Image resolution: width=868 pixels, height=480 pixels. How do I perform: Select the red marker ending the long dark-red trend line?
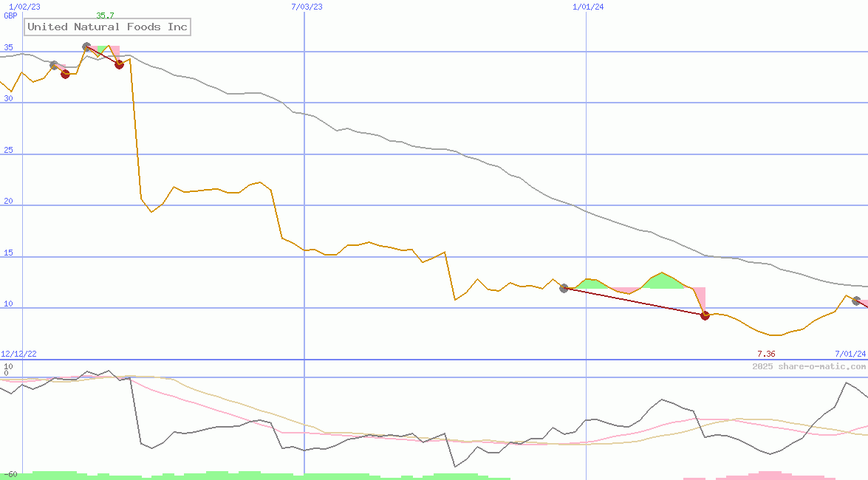pyautogui.click(x=705, y=315)
